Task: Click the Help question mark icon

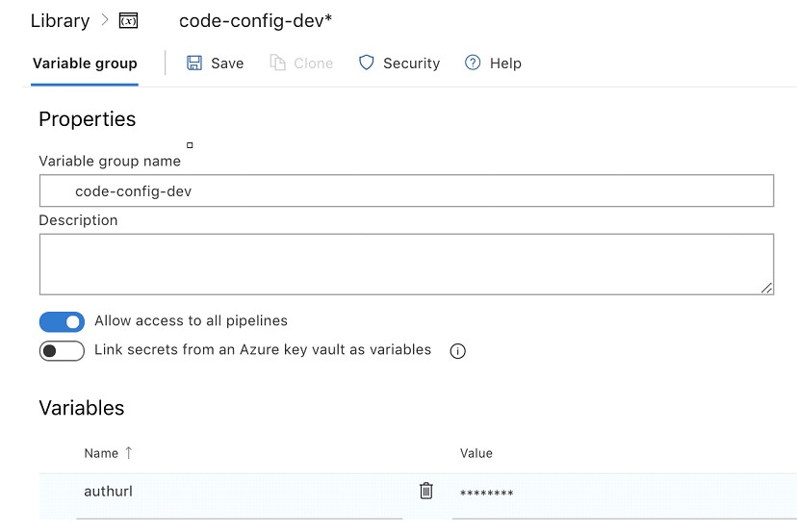Action: [473, 63]
